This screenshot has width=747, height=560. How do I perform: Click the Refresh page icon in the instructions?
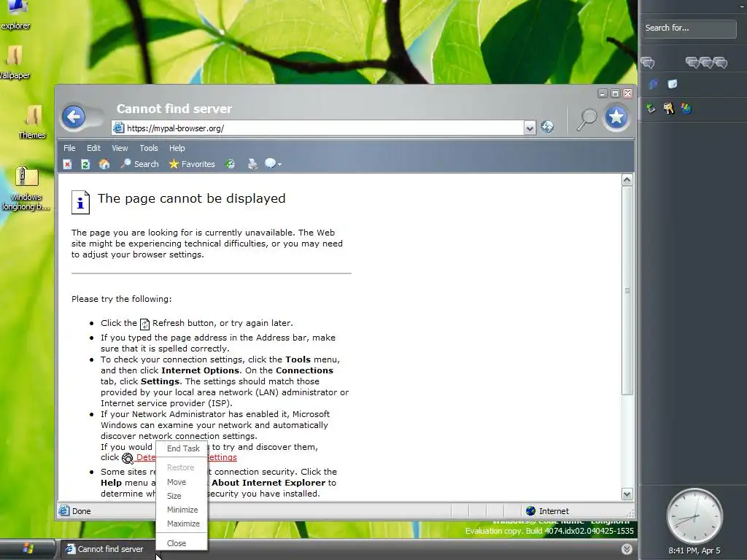pos(145,324)
